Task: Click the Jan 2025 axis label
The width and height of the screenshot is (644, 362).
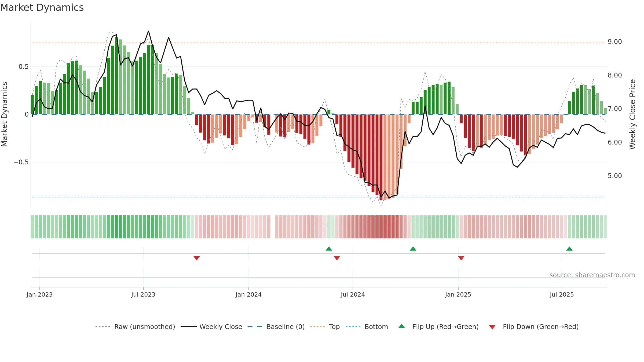Action: [458, 294]
